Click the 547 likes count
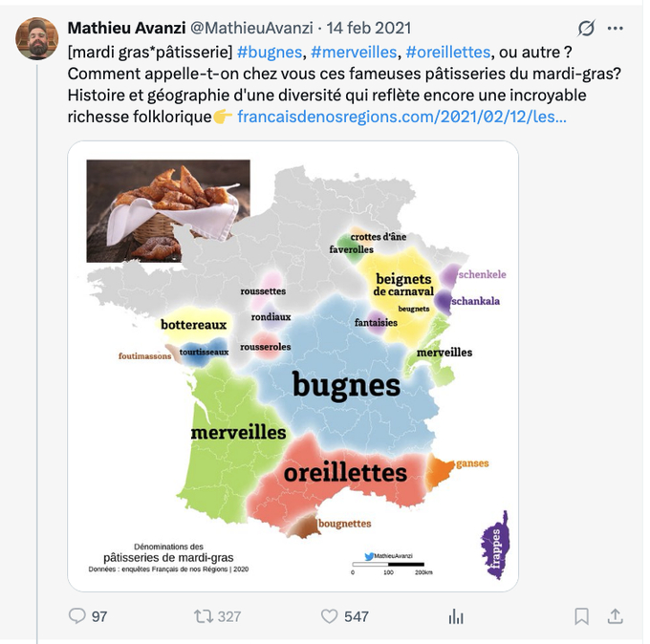Screen dimensions: 650x644 click(356, 616)
